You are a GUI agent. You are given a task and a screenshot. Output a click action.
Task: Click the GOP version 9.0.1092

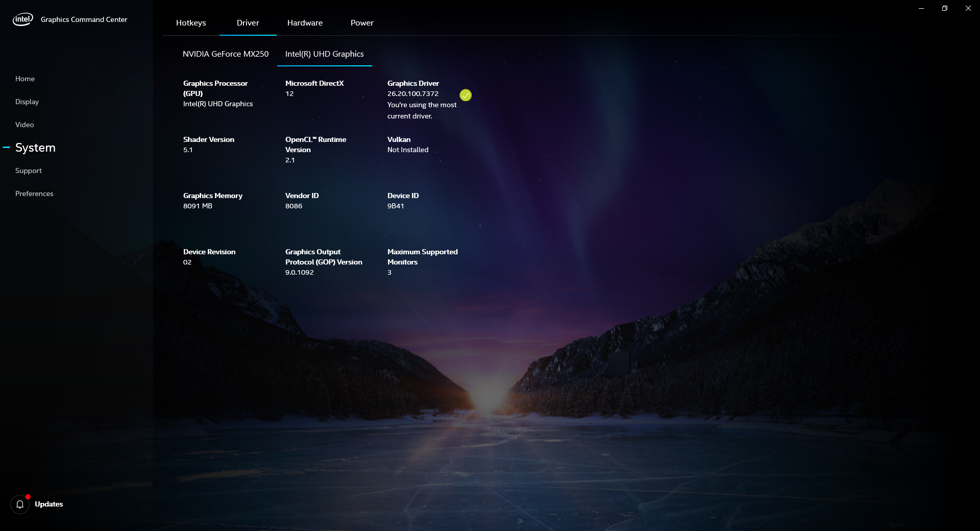point(300,273)
